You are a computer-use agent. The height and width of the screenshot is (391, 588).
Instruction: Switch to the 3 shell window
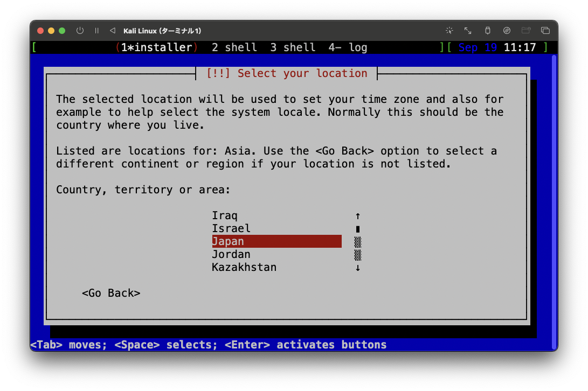point(293,47)
